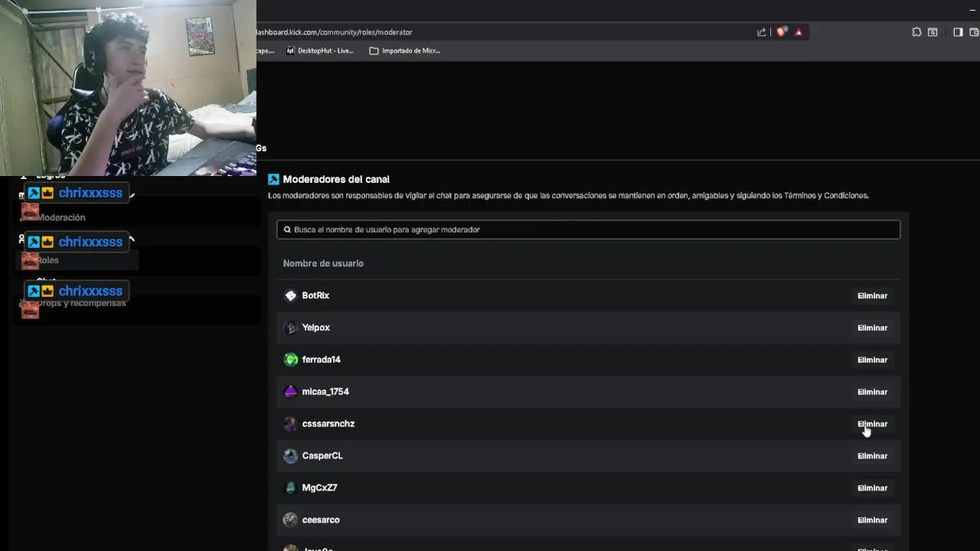Click the username MgCxZ7
This screenshot has width=980, height=551.
(x=319, y=488)
